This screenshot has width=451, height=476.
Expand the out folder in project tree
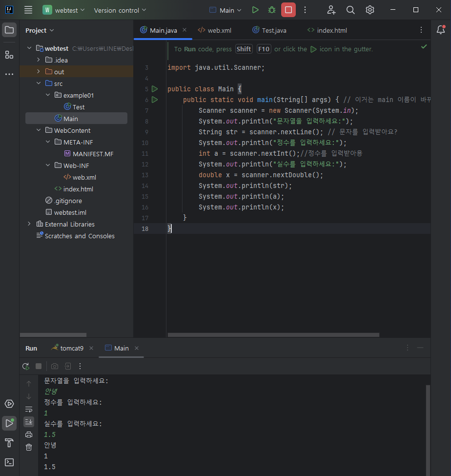tap(38, 72)
